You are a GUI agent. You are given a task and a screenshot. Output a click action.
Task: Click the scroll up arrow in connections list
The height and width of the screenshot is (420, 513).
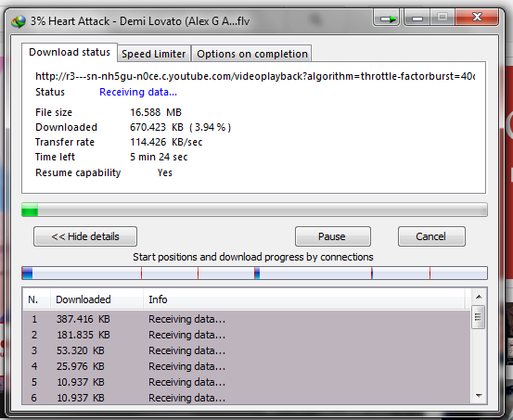(x=479, y=297)
